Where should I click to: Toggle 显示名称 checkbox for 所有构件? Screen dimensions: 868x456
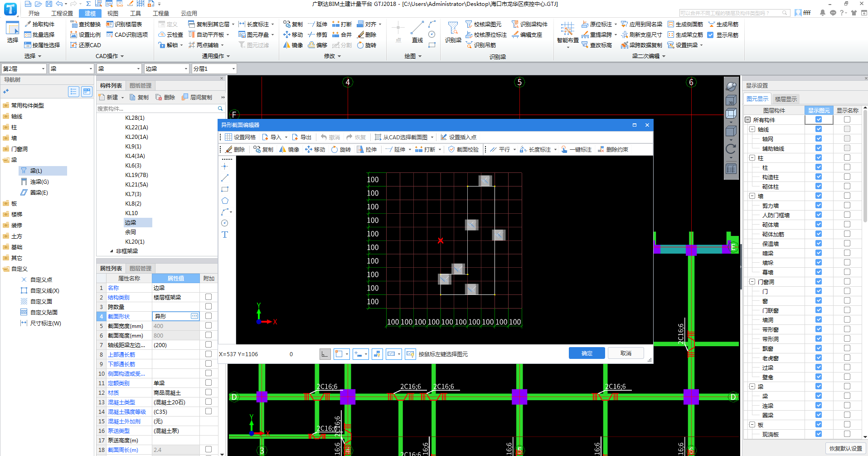tap(847, 119)
